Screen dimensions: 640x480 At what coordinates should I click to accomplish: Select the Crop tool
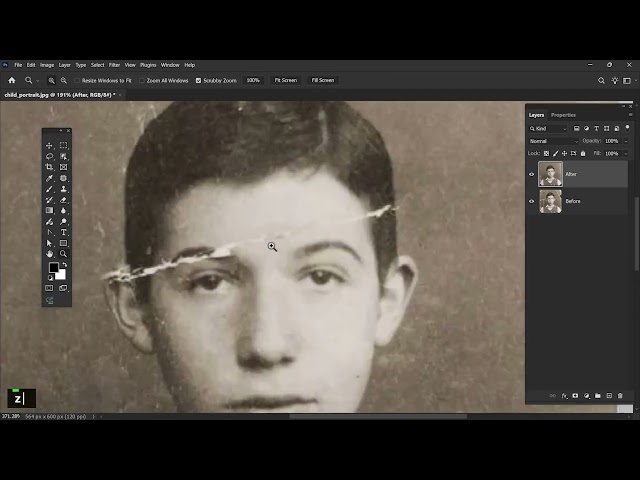49,167
